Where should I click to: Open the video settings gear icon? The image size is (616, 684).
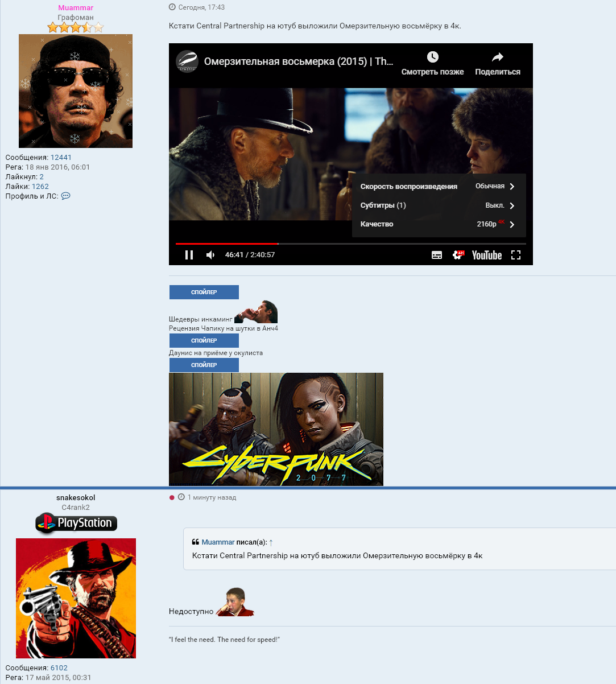click(458, 255)
